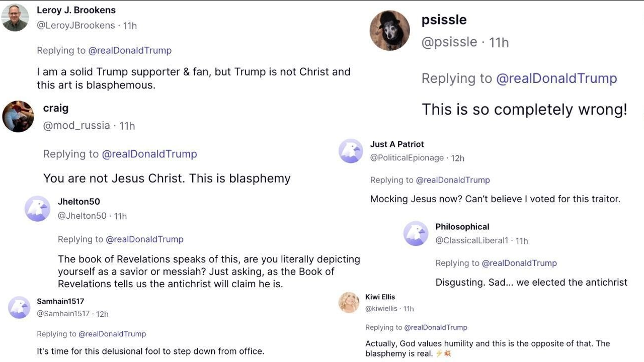Image resolution: width=644 pixels, height=362 pixels.
Task: Open craig's profile avatar
Action: pyautogui.click(x=18, y=116)
